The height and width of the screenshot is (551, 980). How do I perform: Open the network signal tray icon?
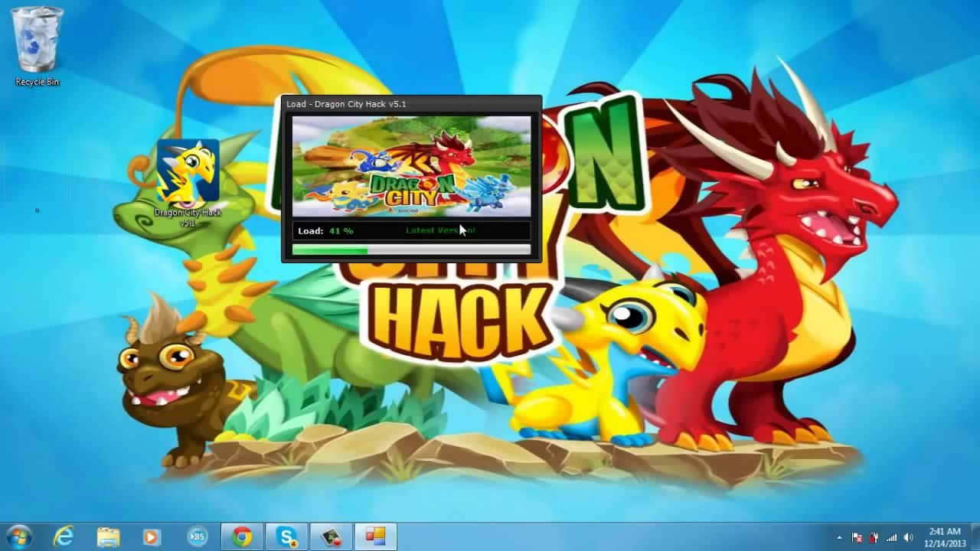point(891,537)
